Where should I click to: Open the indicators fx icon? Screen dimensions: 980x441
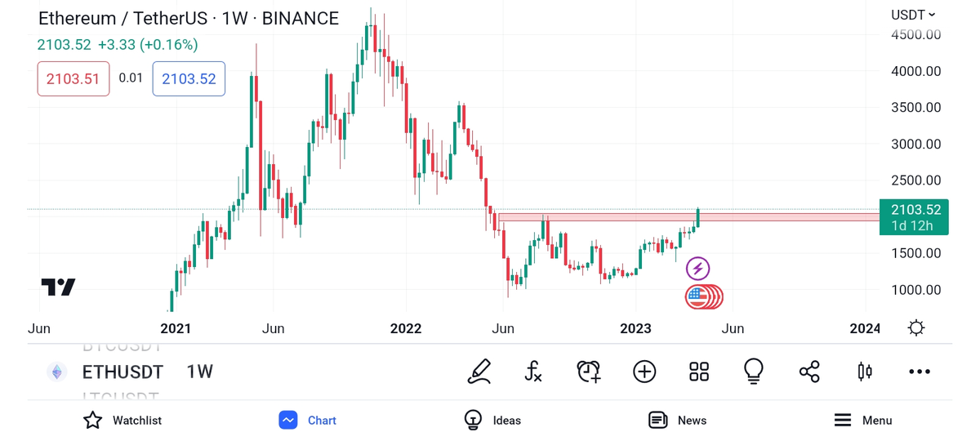point(533,372)
